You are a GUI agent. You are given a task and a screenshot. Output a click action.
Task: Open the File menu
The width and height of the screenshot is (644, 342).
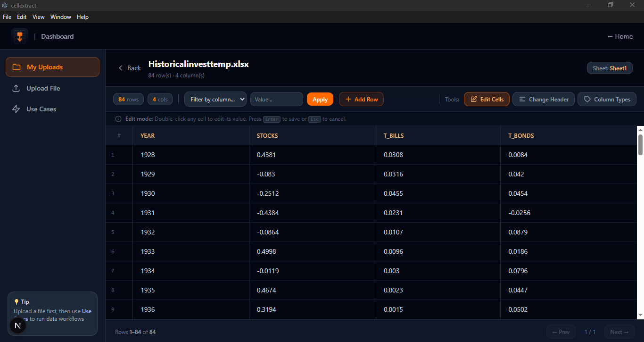[x=7, y=17]
